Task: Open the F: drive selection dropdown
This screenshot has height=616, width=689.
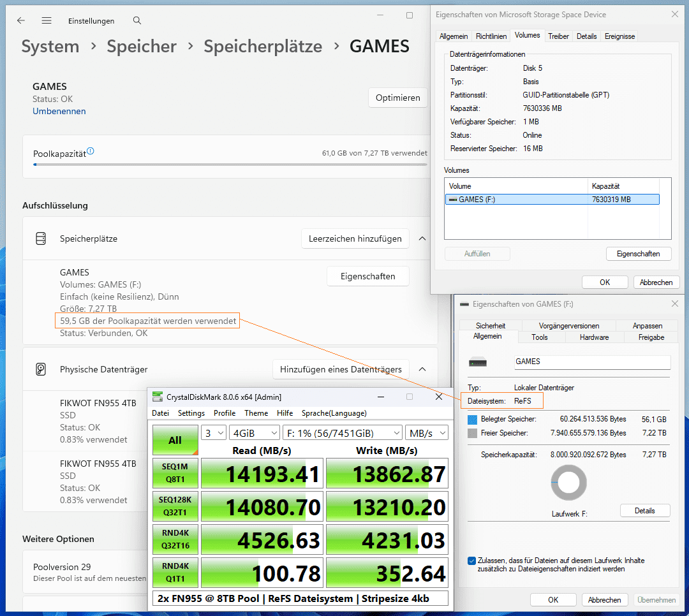Action: point(343,433)
